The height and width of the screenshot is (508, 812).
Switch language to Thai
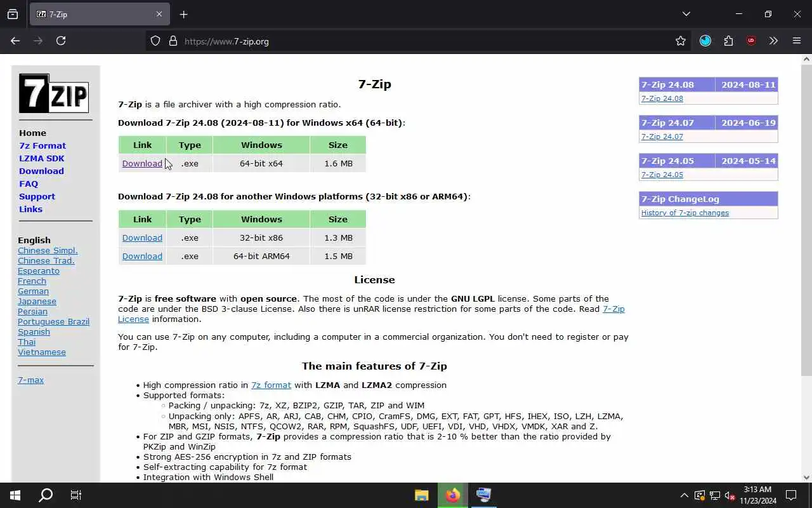click(27, 342)
